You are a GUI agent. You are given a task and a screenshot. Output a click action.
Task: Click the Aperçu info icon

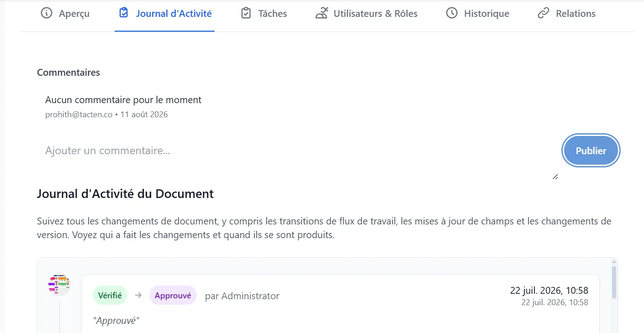click(x=46, y=13)
